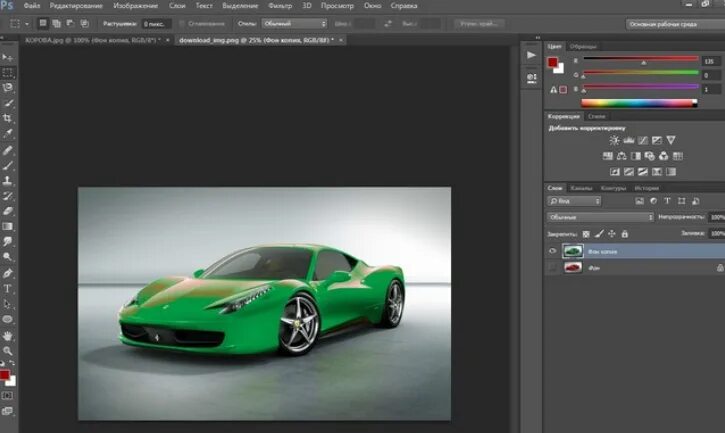Add an Exposure adjustment

coord(657,140)
